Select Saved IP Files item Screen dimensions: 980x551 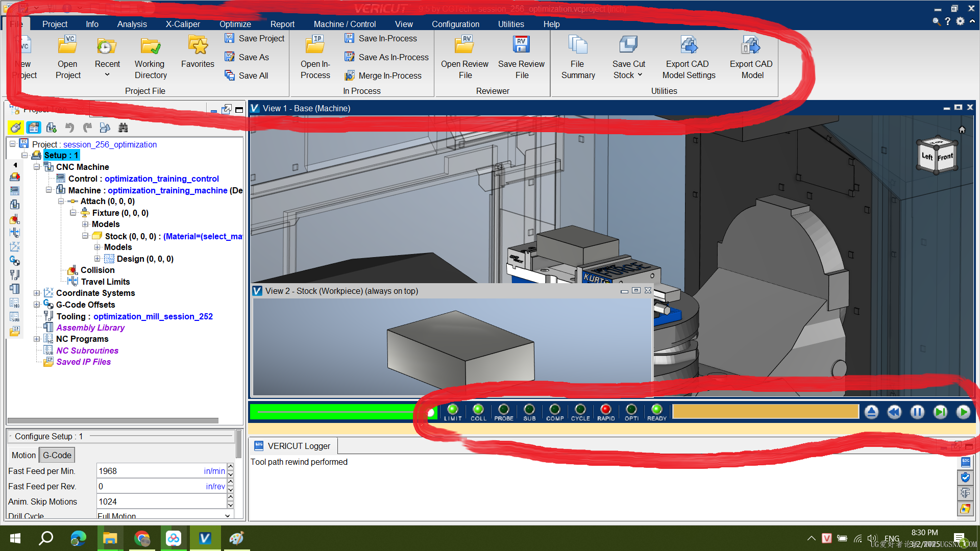tap(83, 362)
